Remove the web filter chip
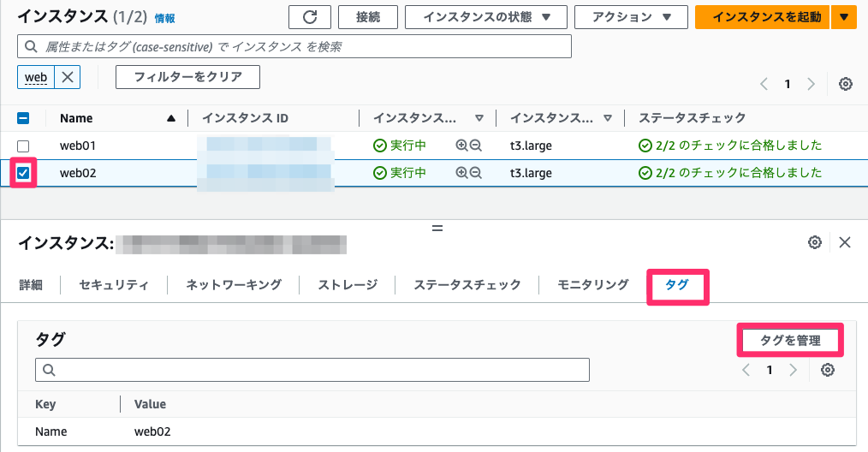Screen dimensions: 868x452 click(68, 77)
